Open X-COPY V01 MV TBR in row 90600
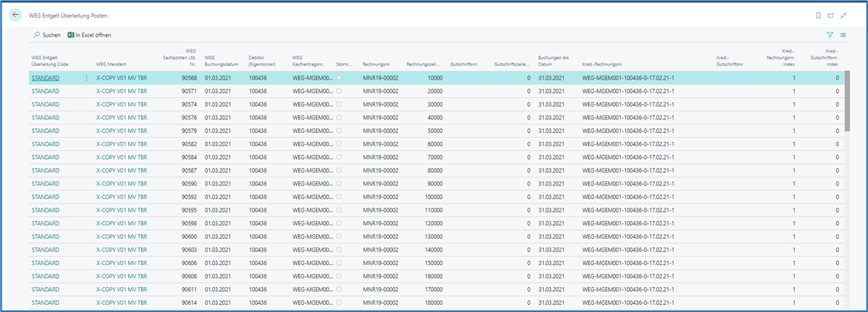Viewport: 868px width, 312px height. coord(122,236)
